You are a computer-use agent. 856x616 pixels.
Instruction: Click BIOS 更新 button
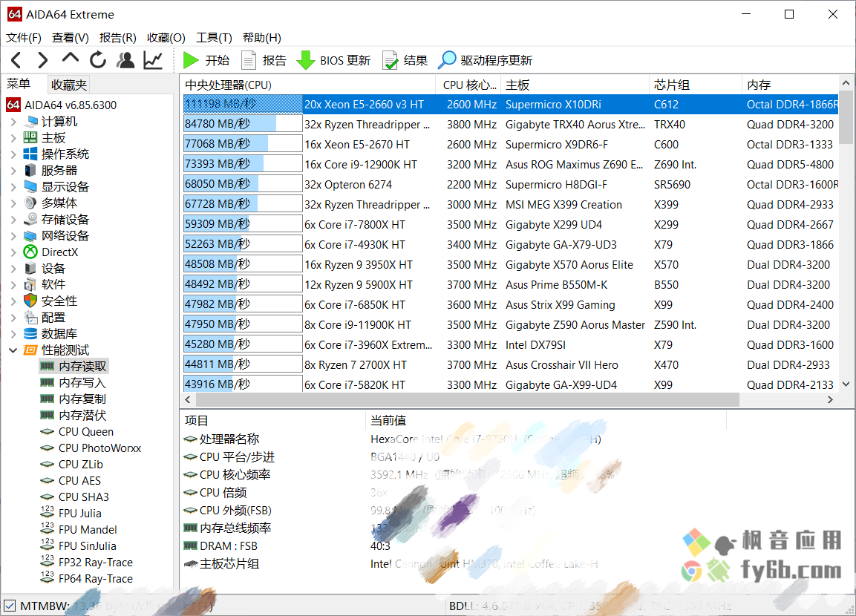click(x=333, y=60)
